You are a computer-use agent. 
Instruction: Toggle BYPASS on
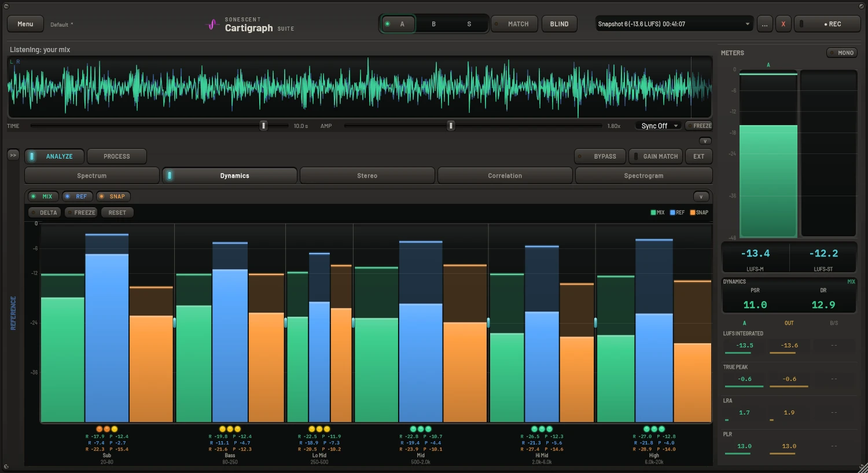coord(600,156)
